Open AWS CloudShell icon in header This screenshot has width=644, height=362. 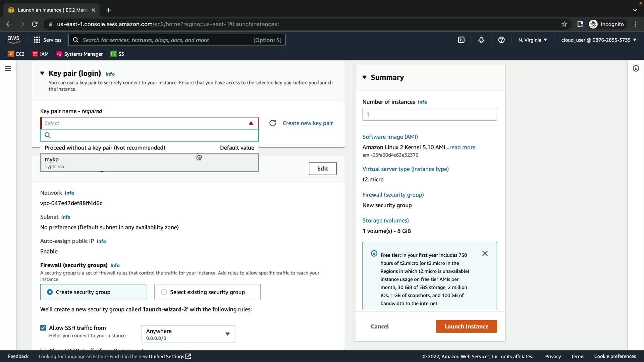click(x=461, y=40)
